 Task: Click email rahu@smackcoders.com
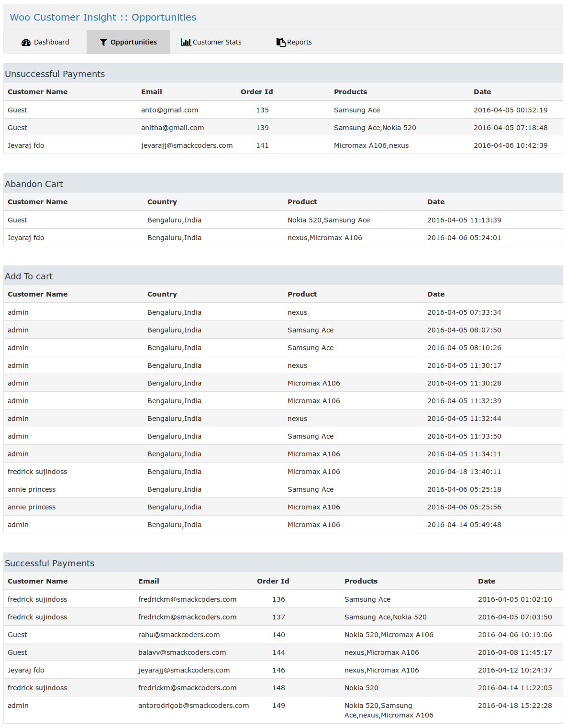coord(179,635)
